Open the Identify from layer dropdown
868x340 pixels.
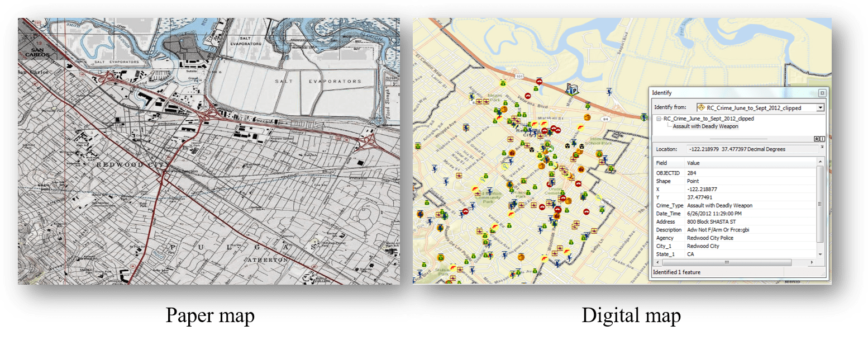click(821, 107)
